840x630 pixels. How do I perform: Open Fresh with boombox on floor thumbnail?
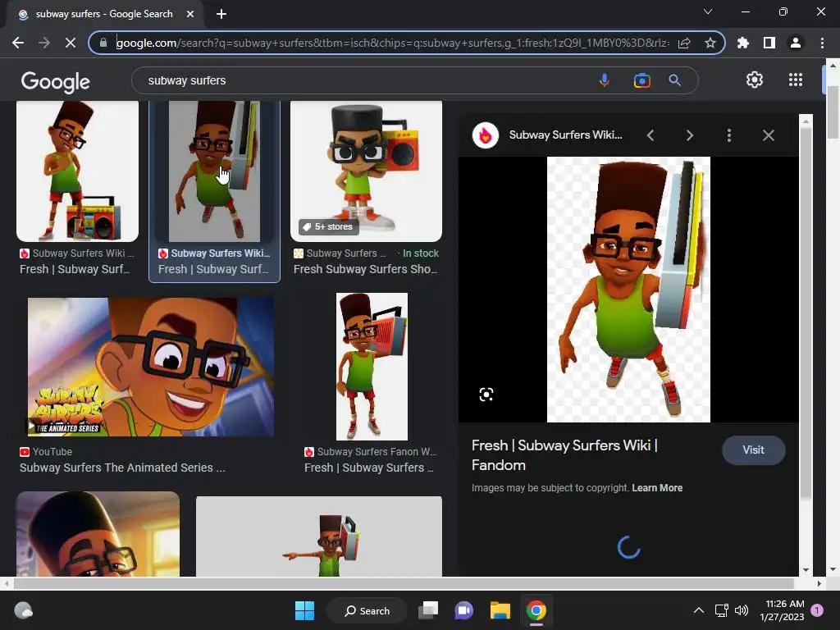click(x=78, y=171)
